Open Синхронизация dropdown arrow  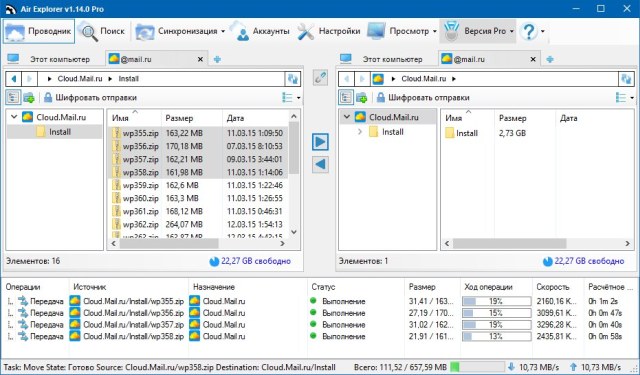(x=223, y=31)
